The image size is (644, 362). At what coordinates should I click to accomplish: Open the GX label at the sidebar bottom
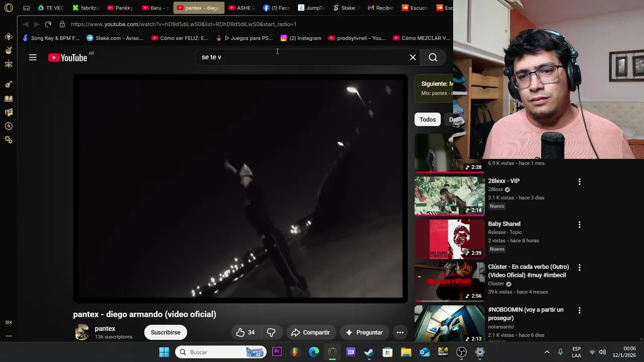click(9, 322)
